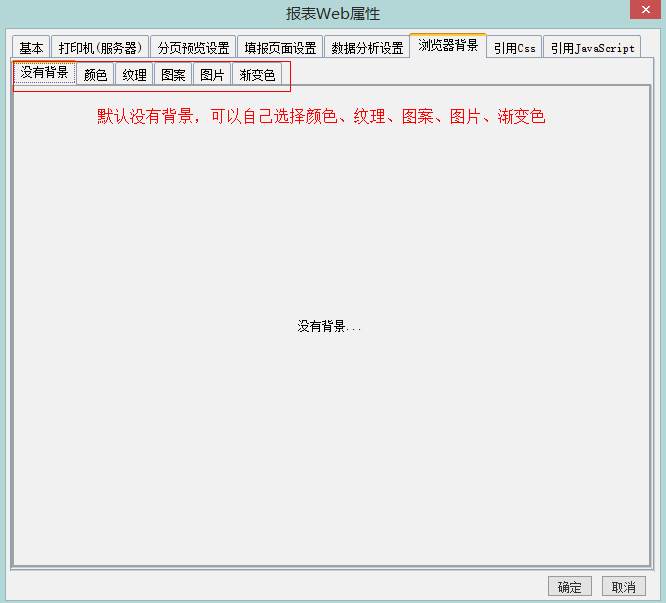
Task: Open the 引用JavaScript tab
Action: [x=592, y=47]
